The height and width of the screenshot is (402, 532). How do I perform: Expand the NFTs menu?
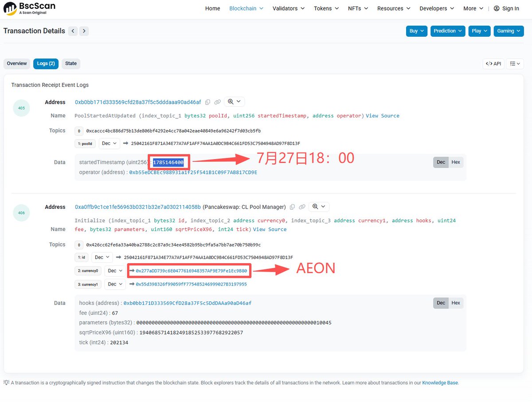click(x=358, y=8)
